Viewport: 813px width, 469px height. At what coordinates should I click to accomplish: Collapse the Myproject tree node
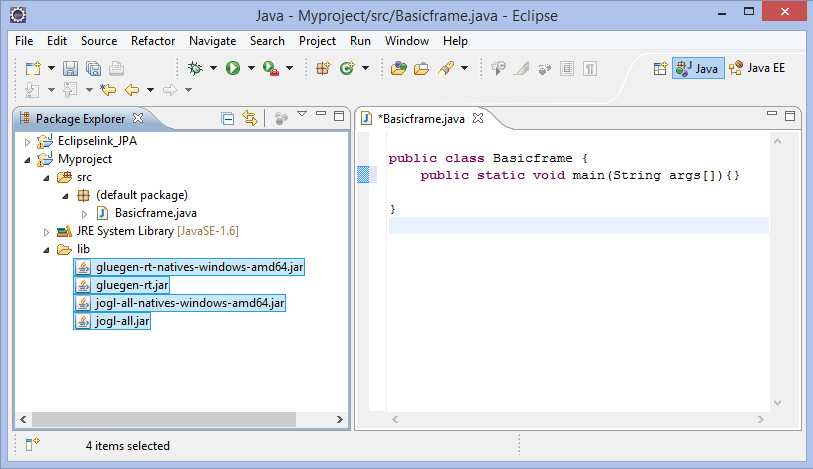pos(27,160)
